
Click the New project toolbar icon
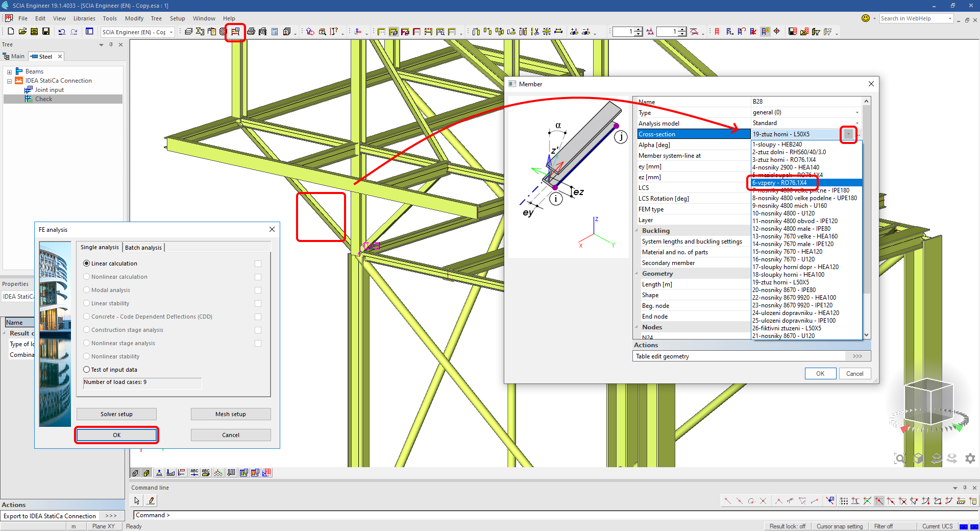[x=11, y=32]
